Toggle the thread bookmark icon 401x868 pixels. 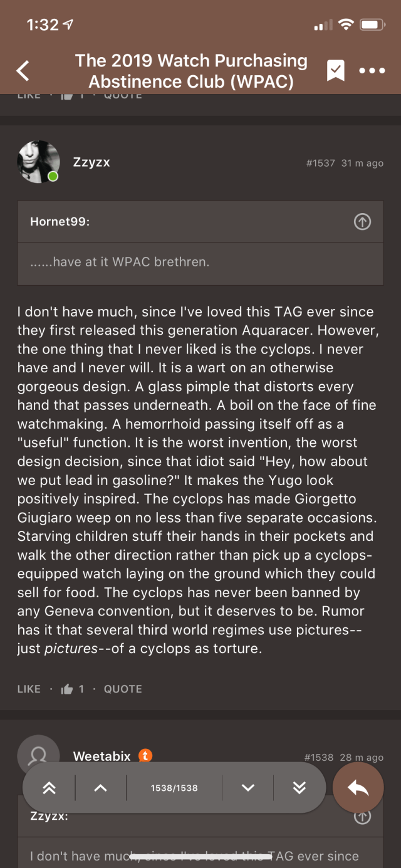335,71
